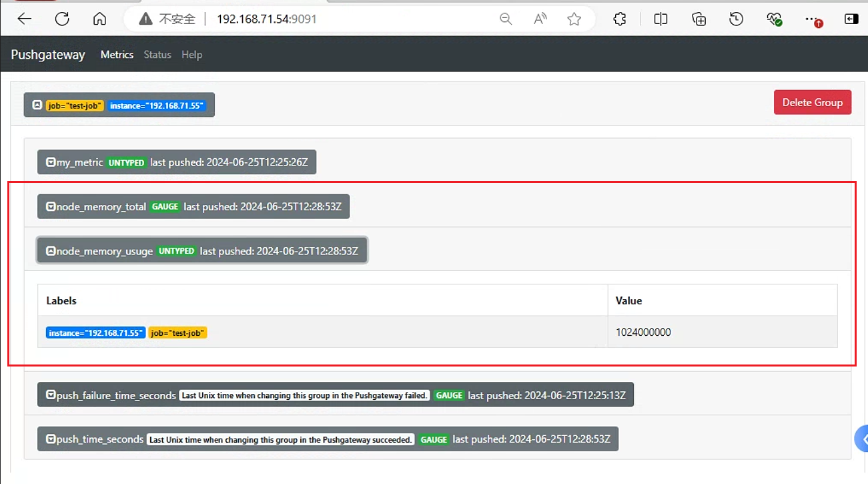
Task: Open the browser extensions puzzle icon
Action: 620,19
